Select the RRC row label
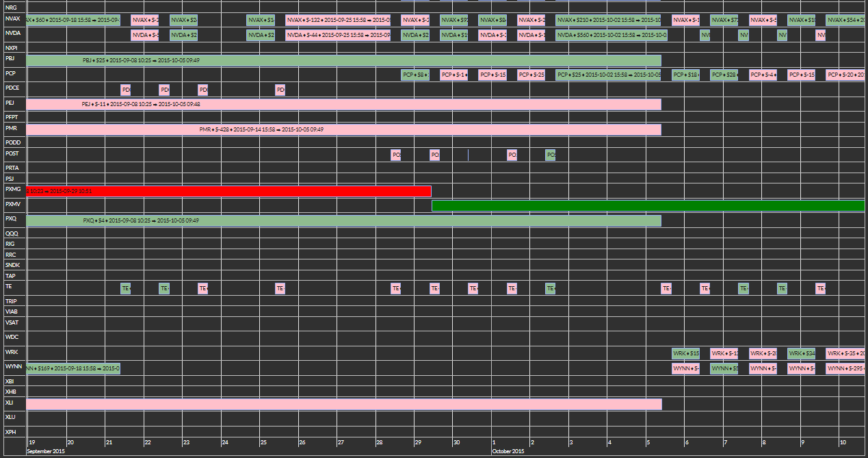The width and height of the screenshot is (868, 458). 10,255
